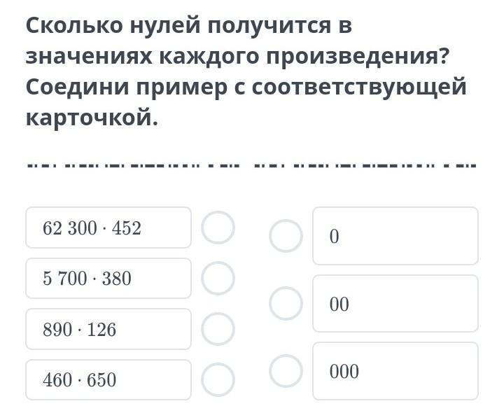Image resolution: width=504 pixels, height=420 pixels.
Task: Click the instruction line 'Соедини пример с соответствующей'
Action: (x=246, y=87)
